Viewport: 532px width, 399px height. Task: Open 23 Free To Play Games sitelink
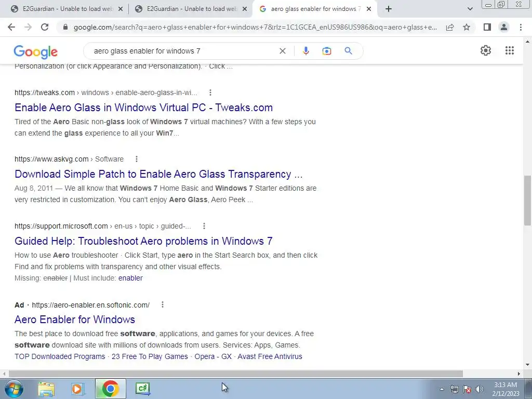click(150, 356)
